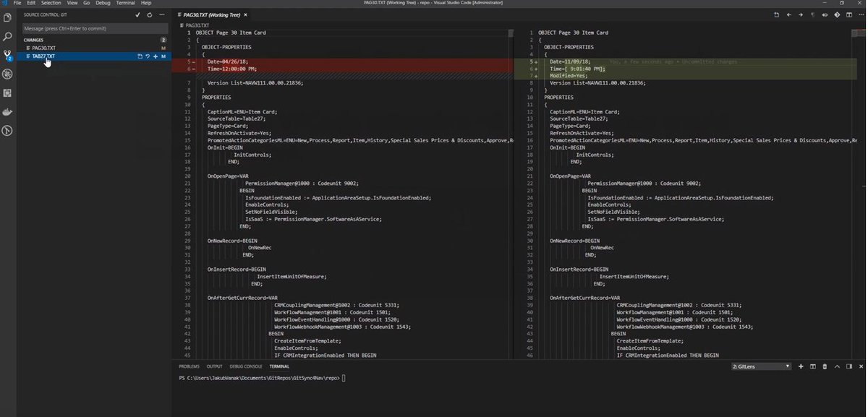Open the Terminal menu
Viewport: 868px width, 417px height.
pos(126,3)
